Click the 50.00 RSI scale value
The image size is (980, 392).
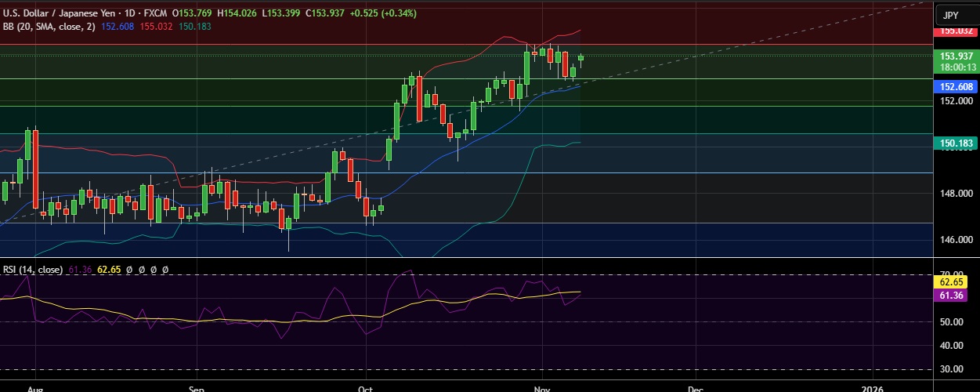pos(953,322)
